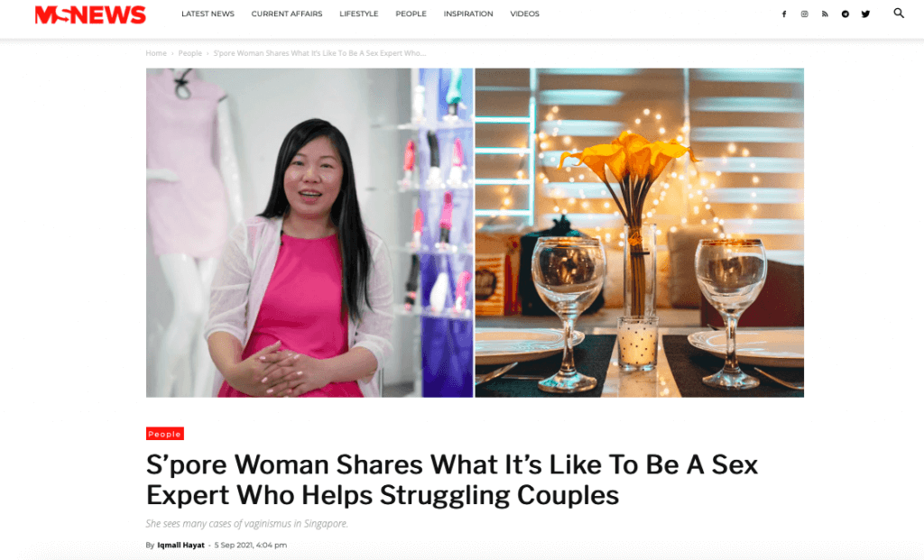Open the Twitter bird icon

(x=865, y=14)
